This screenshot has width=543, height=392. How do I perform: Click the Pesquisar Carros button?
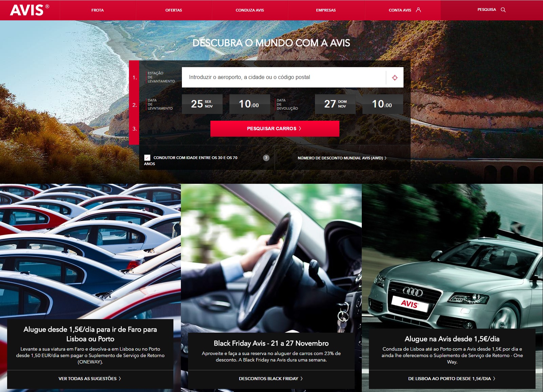coord(275,129)
